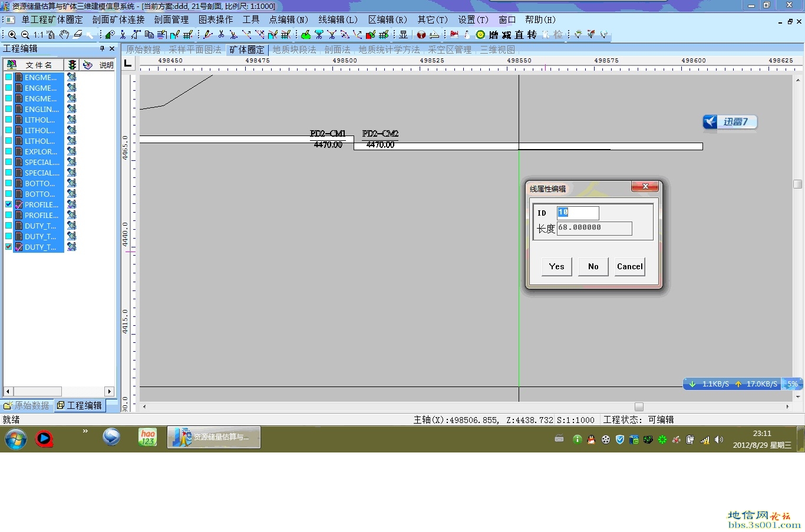Image resolution: width=805 pixels, height=532 pixels.
Task: Click the 长度 length value field
Action: (594, 228)
